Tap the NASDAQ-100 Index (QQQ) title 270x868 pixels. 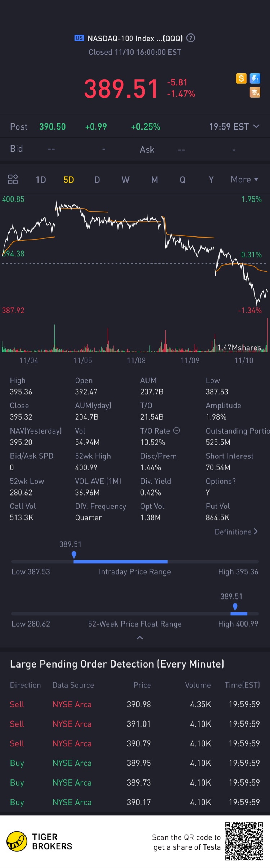click(135, 38)
